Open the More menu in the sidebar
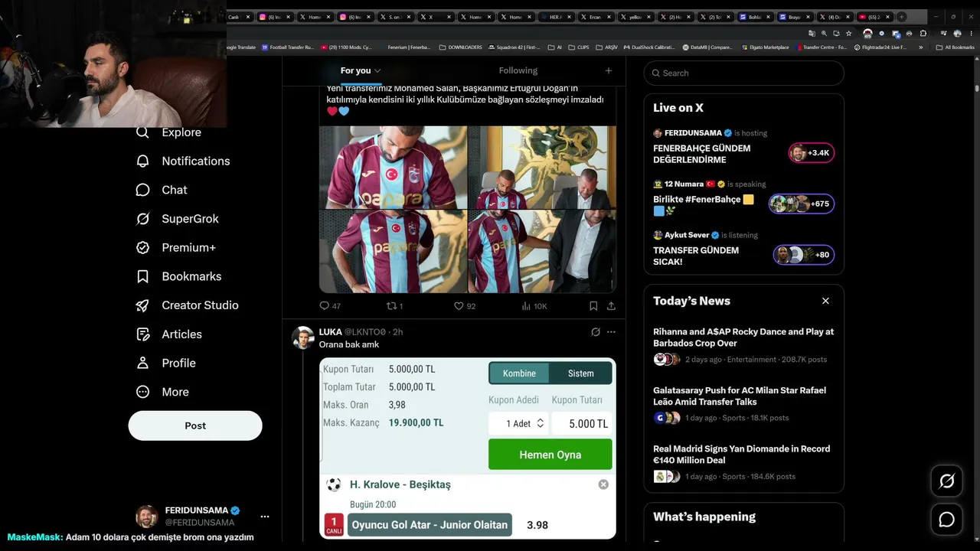 pyautogui.click(x=162, y=392)
